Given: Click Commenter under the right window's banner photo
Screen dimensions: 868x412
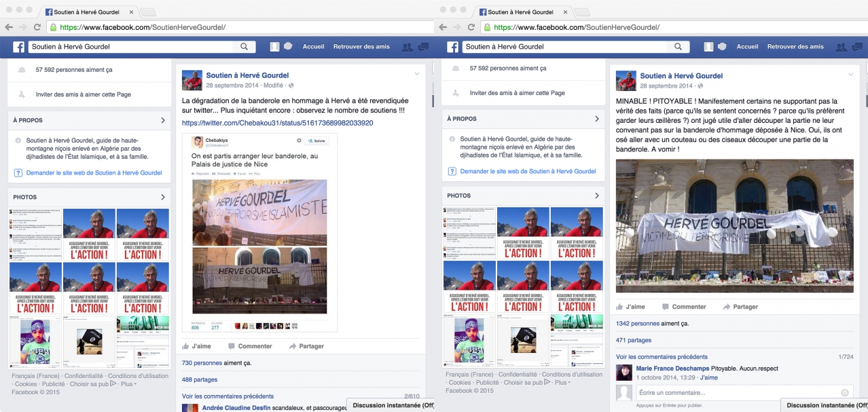Looking at the screenshot, I should click(x=683, y=307).
